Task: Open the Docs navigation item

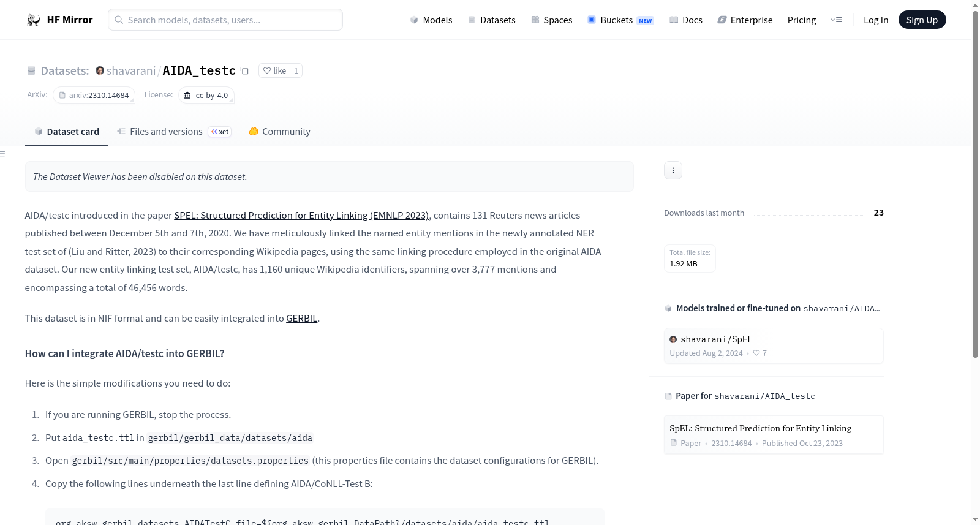Action: pos(686,20)
